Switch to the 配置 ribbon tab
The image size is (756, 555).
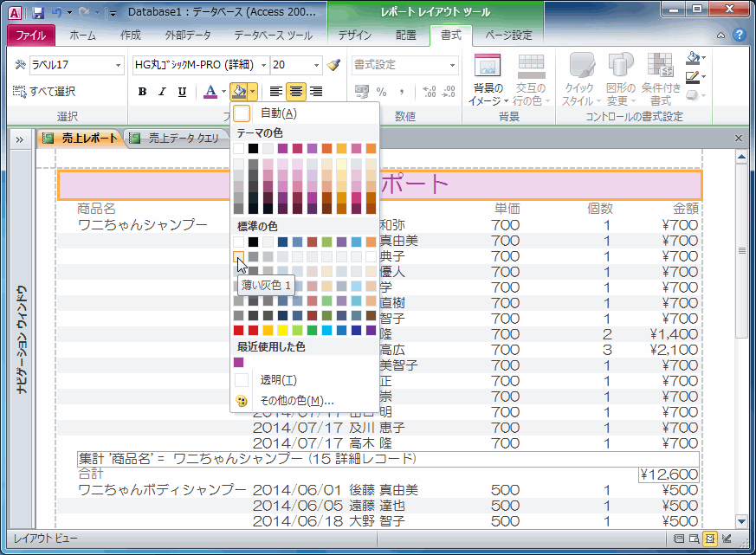pyautogui.click(x=405, y=35)
